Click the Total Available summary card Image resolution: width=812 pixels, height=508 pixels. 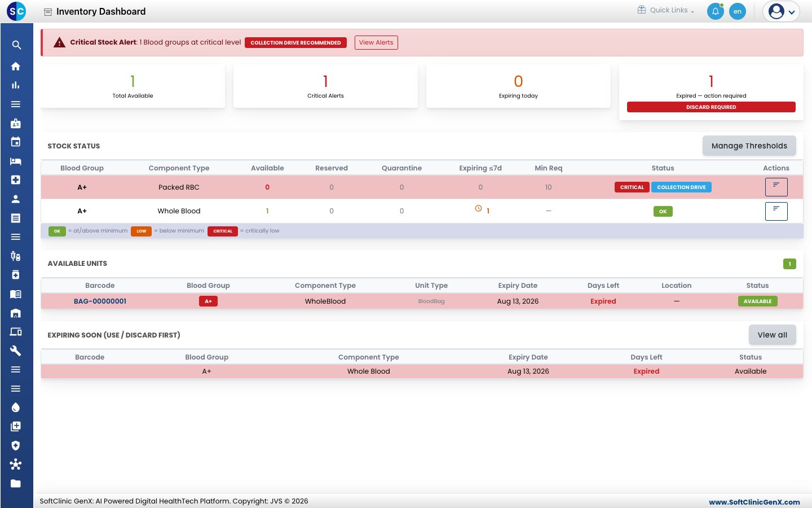tap(133, 86)
